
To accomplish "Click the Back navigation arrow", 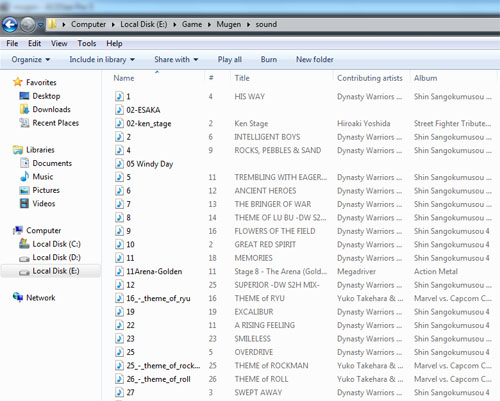I will point(10,24).
